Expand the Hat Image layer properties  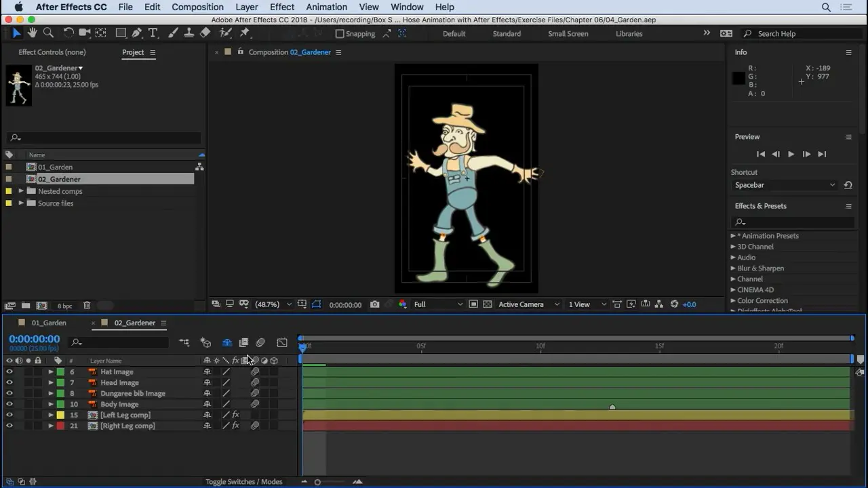click(x=50, y=371)
